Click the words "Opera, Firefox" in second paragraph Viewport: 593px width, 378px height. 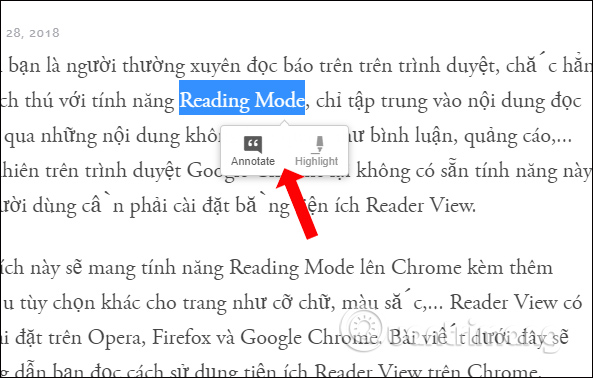149,337
